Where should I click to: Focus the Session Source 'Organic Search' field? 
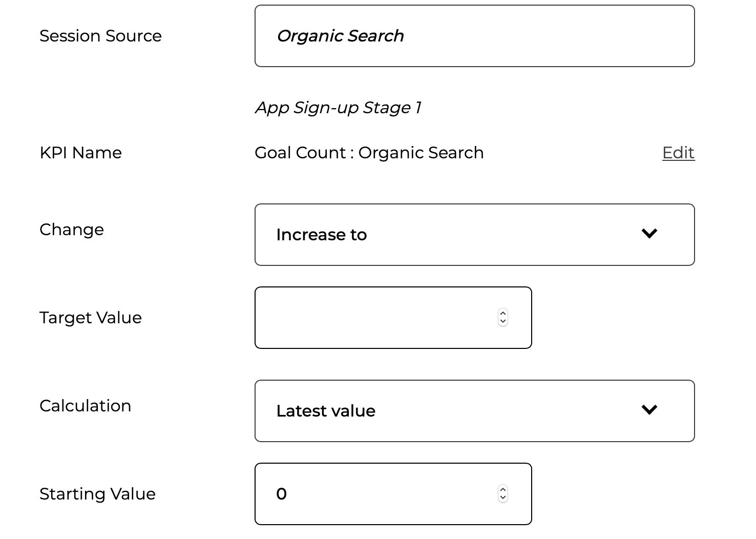pos(475,36)
